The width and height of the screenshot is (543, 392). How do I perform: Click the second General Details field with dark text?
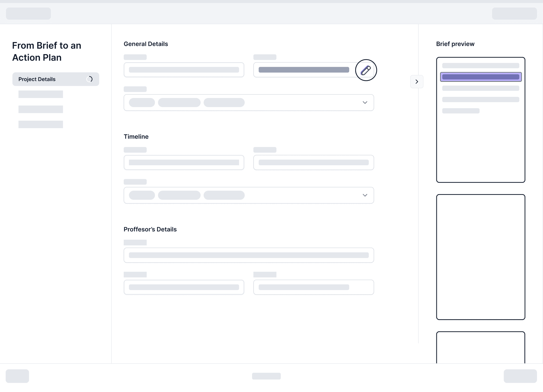304,70
